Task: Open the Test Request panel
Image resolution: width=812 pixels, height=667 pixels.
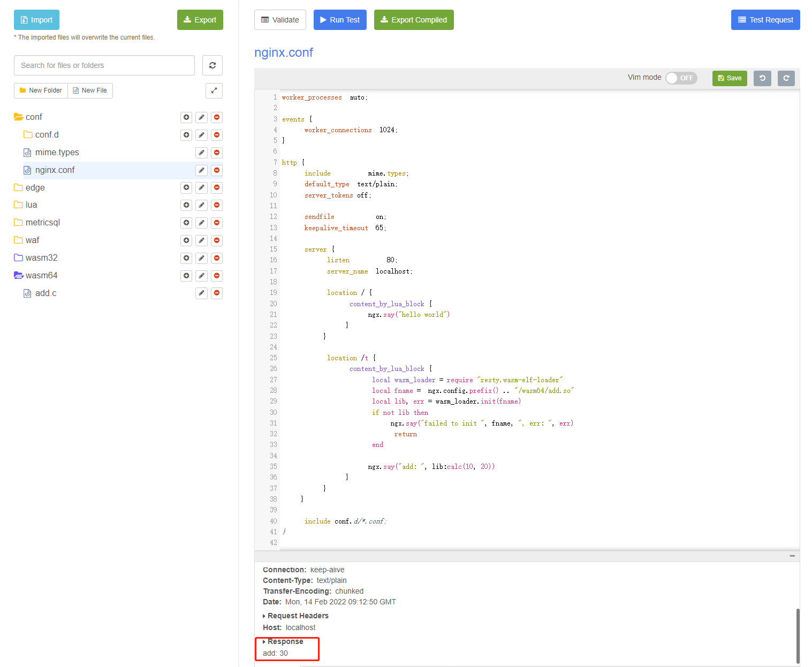Action: 765,20
